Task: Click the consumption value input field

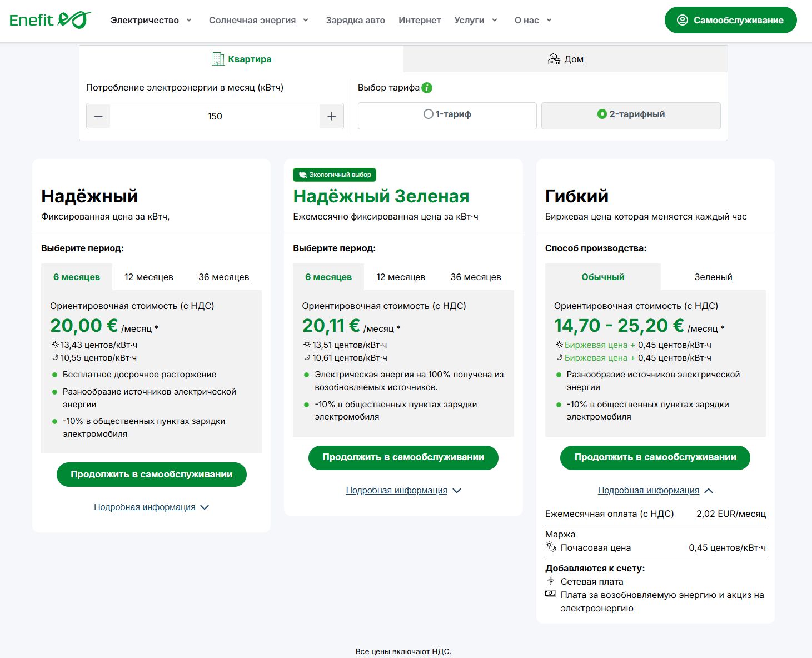Action: tap(215, 116)
